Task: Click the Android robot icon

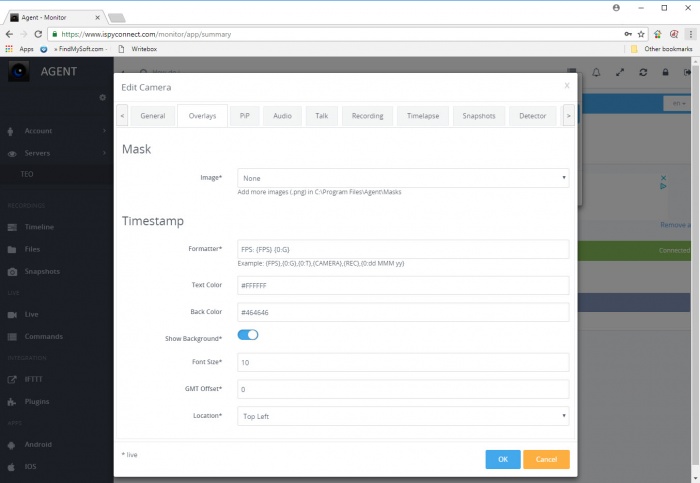Action: click(12, 445)
